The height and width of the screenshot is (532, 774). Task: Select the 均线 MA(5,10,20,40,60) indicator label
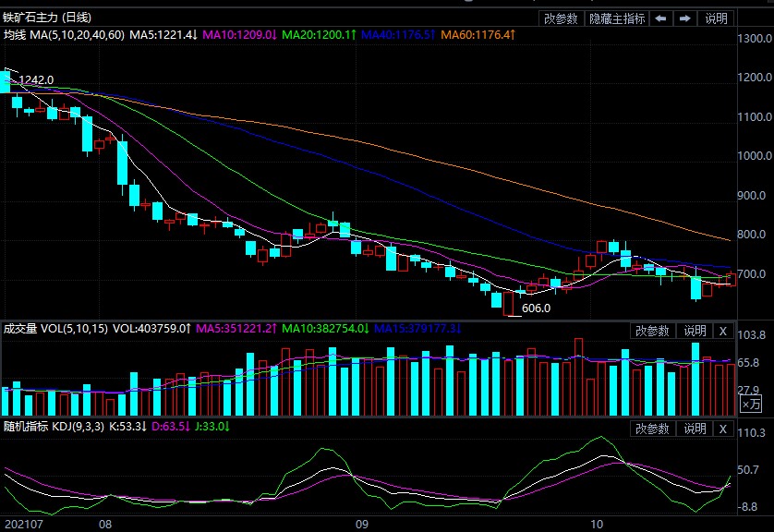point(64,34)
